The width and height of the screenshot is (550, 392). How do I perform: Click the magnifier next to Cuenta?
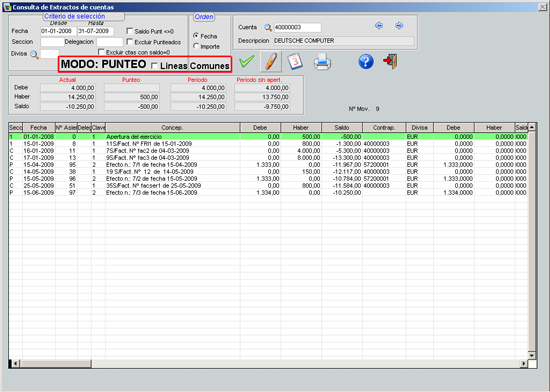point(268,27)
